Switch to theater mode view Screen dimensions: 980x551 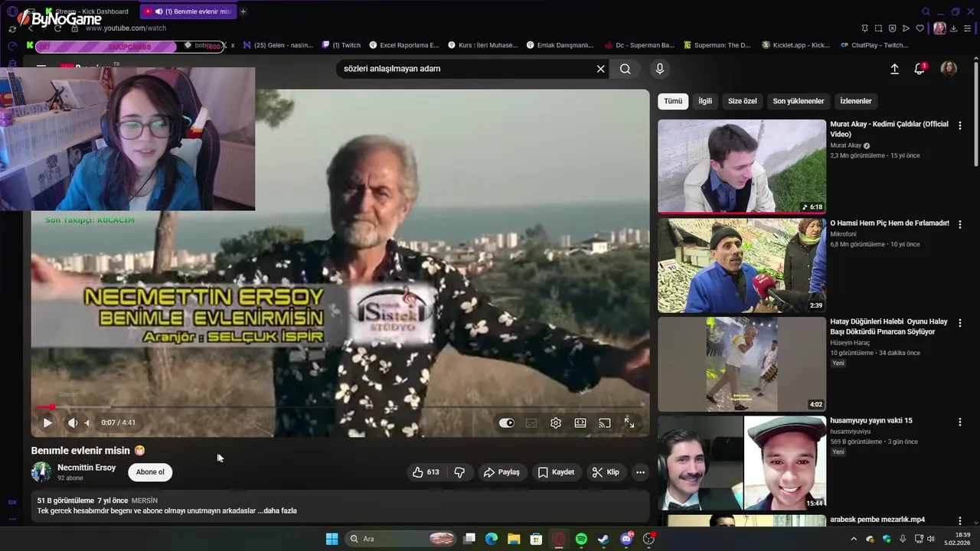(580, 422)
